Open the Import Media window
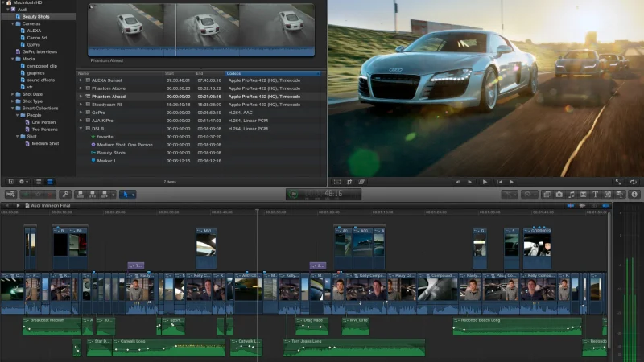 [10, 195]
